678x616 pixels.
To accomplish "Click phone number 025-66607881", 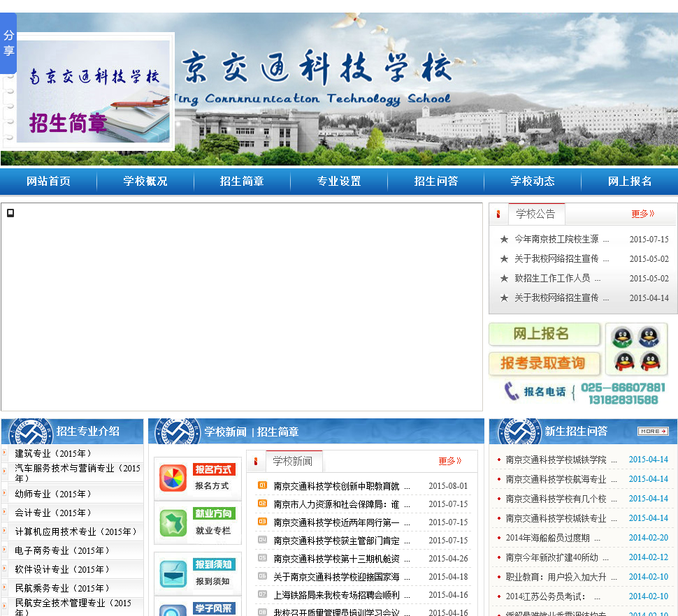I will (623, 388).
